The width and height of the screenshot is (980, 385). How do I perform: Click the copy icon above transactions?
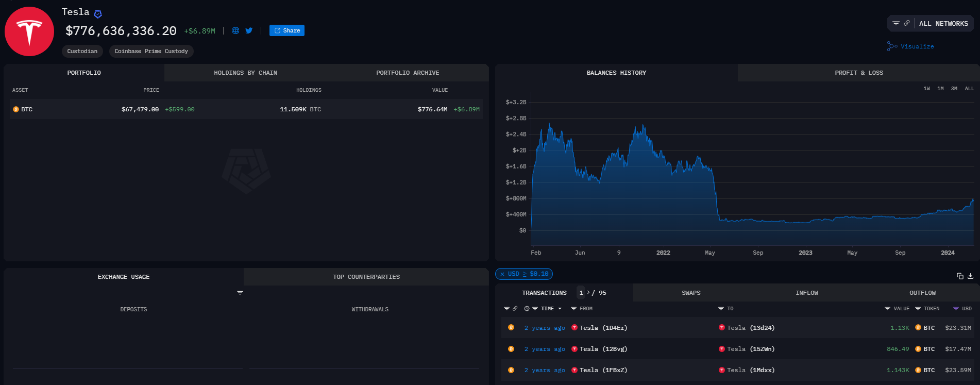point(960,276)
